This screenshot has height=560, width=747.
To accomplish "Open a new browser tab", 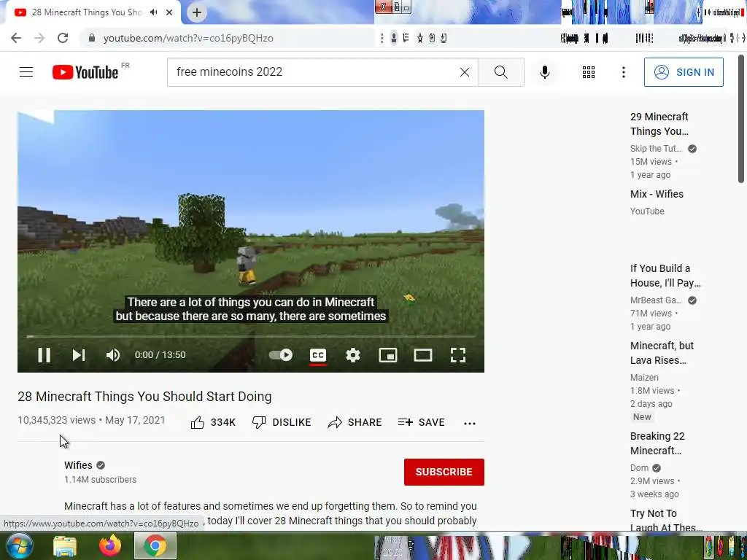I will (197, 12).
